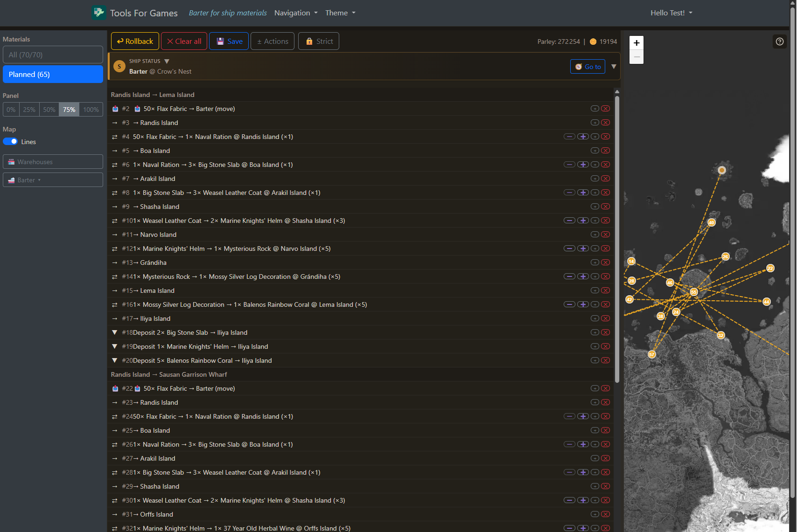Image resolution: width=797 pixels, height=532 pixels.
Task: Increase count for step #14 Mossy Silver Log
Action: coord(583,276)
